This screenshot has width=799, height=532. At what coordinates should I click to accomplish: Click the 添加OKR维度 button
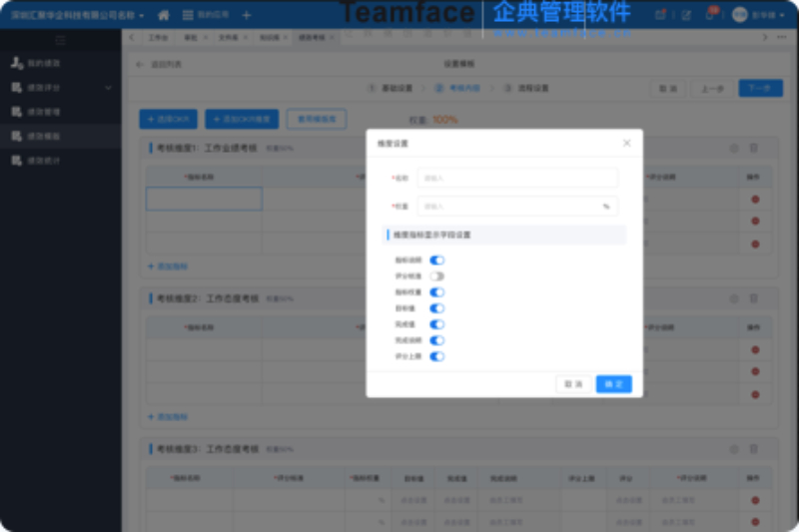pyautogui.click(x=242, y=119)
